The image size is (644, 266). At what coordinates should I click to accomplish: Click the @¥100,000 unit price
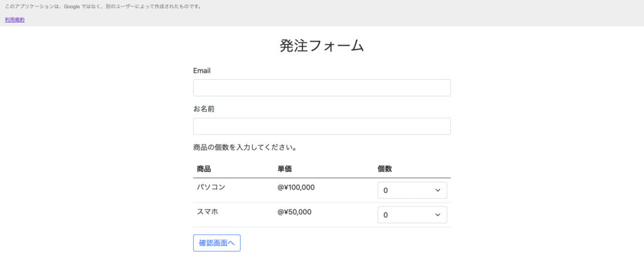(x=296, y=187)
